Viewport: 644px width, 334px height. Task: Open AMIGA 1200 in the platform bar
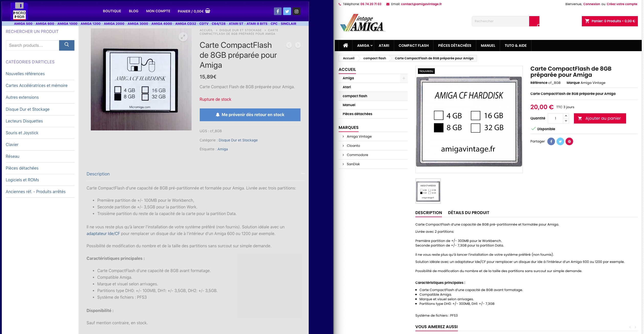(91, 24)
